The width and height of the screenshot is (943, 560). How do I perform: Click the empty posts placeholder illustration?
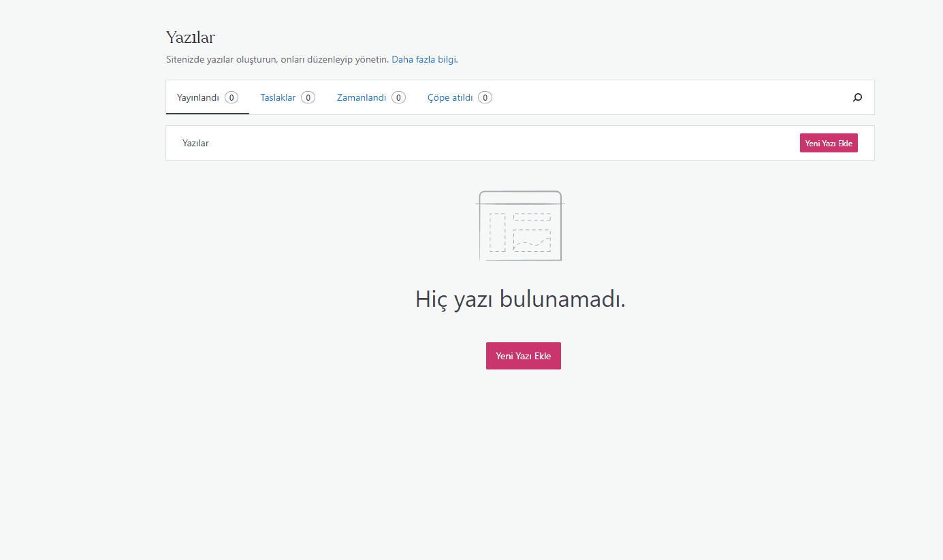pyautogui.click(x=521, y=226)
